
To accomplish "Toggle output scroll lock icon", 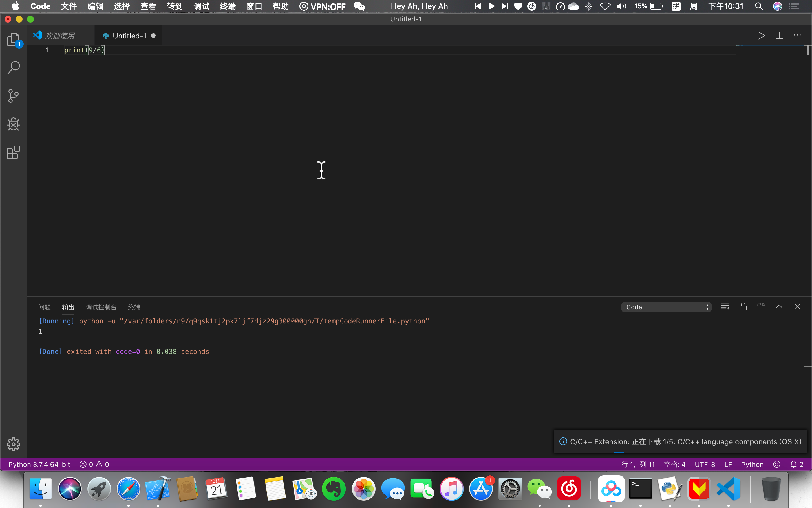I will 743,307.
